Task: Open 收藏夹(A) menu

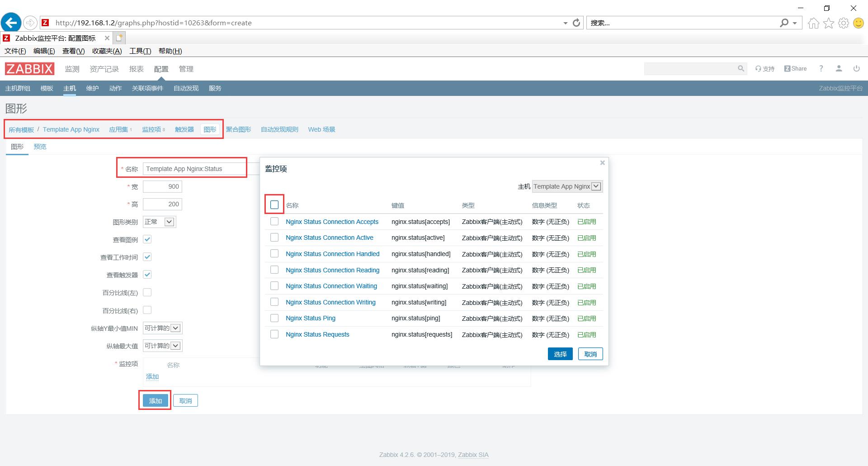Action: 107,51
